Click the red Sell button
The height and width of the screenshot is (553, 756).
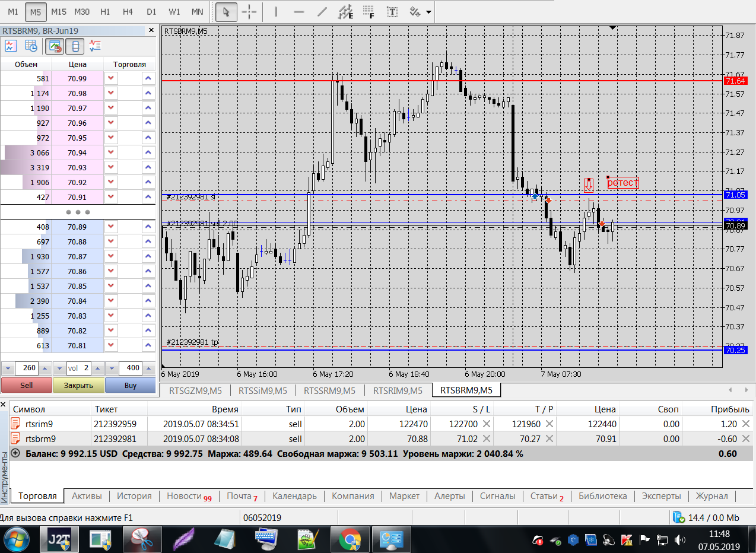(x=27, y=385)
